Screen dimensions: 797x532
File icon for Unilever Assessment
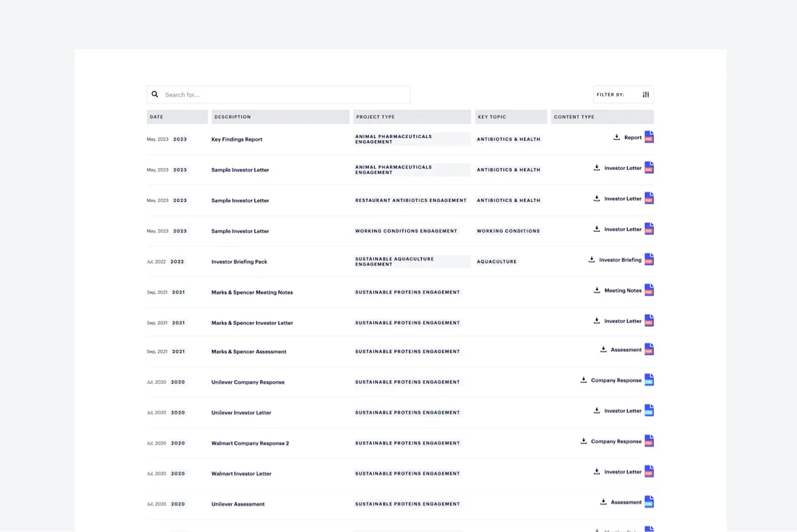click(x=649, y=501)
